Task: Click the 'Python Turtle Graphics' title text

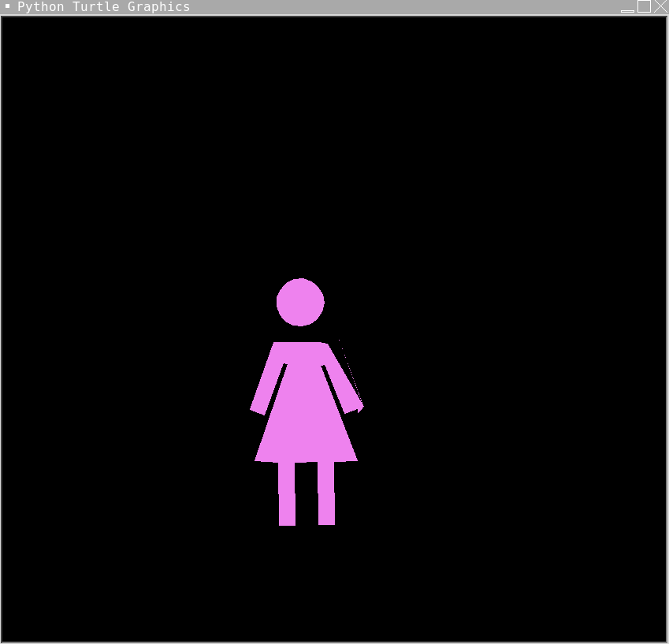Action: tap(104, 7)
